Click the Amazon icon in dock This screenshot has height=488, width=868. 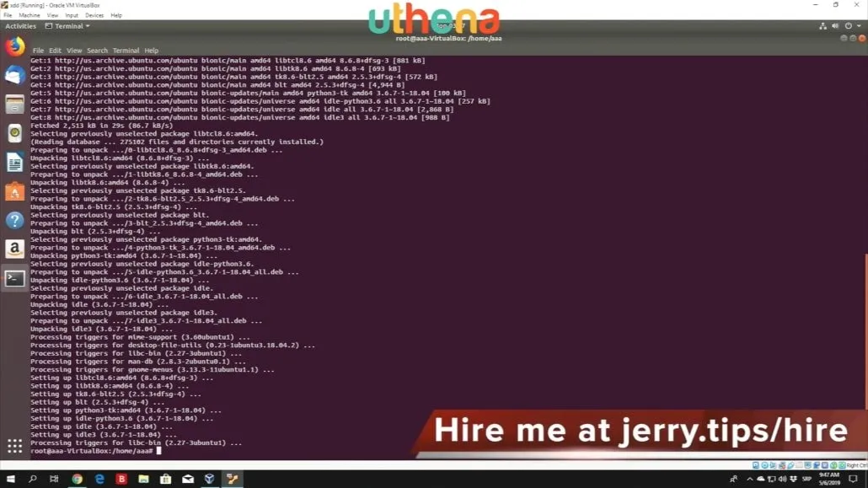15,249
